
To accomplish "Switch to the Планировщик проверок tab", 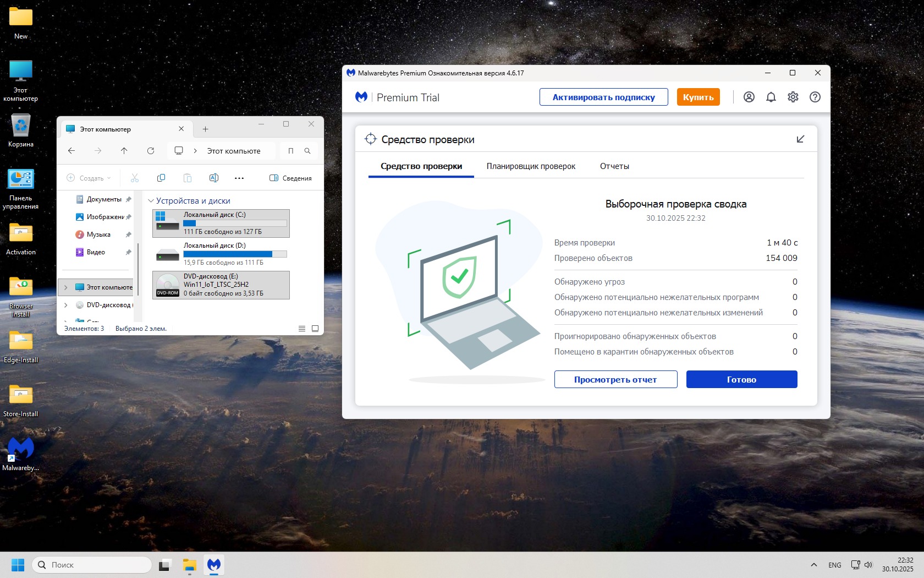I will 531,166.
